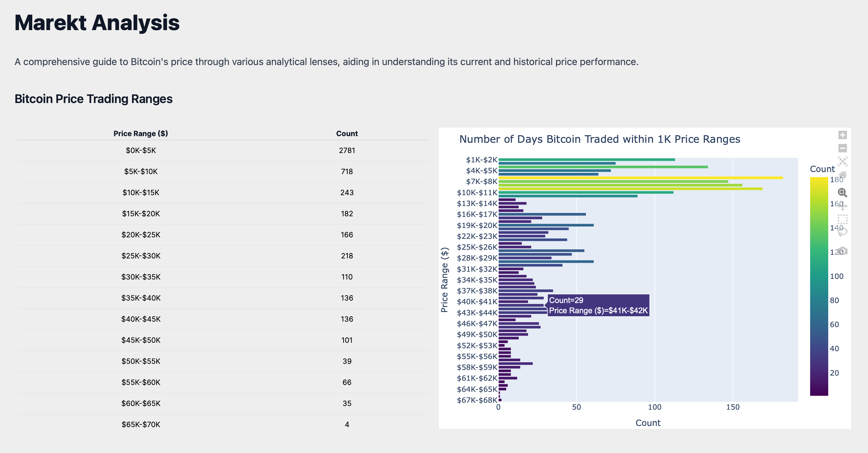The image size is (868, 453).
Task: Click the Count column header
Action: [x=347, y=133]
